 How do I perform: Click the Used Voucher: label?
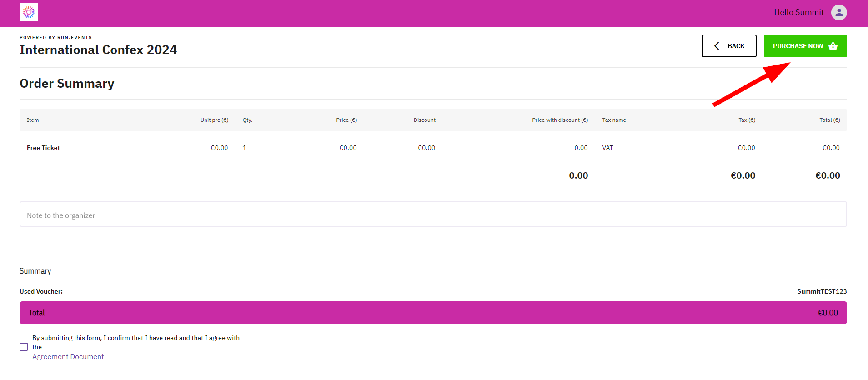41,291
